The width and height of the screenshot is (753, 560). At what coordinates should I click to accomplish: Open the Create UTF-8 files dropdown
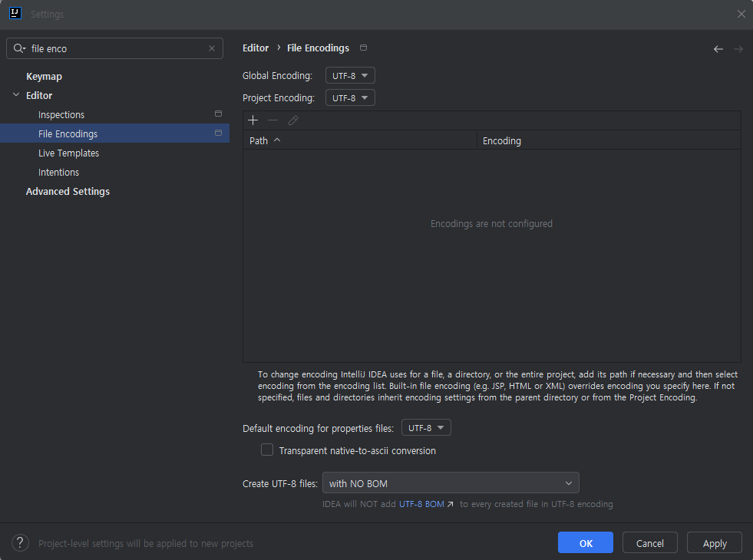(451, 483)
